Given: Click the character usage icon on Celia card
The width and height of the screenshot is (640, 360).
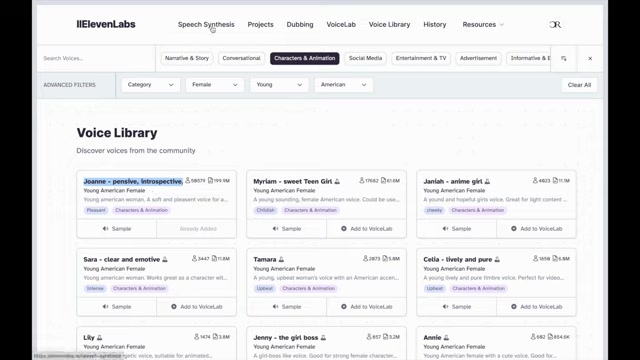Looking at the screenshot, I should [555, 258].
